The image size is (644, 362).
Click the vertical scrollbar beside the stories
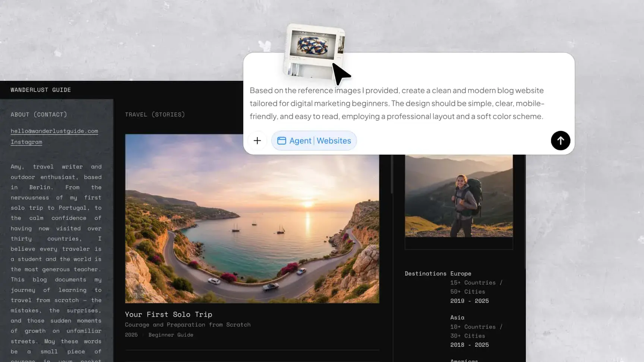point(392,174)
